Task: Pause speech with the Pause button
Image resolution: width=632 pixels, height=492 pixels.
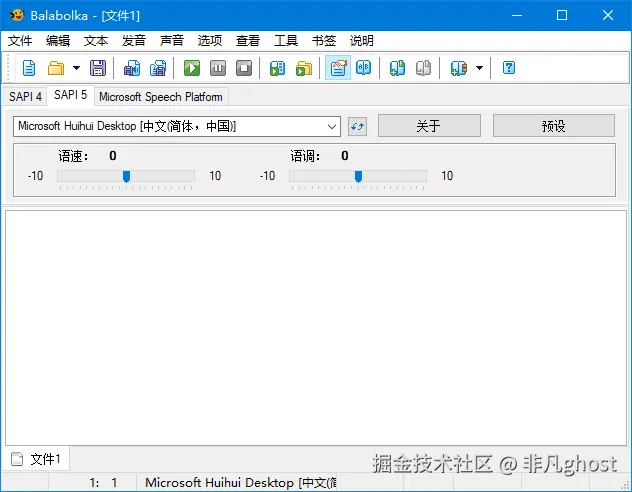Action: 218,68
